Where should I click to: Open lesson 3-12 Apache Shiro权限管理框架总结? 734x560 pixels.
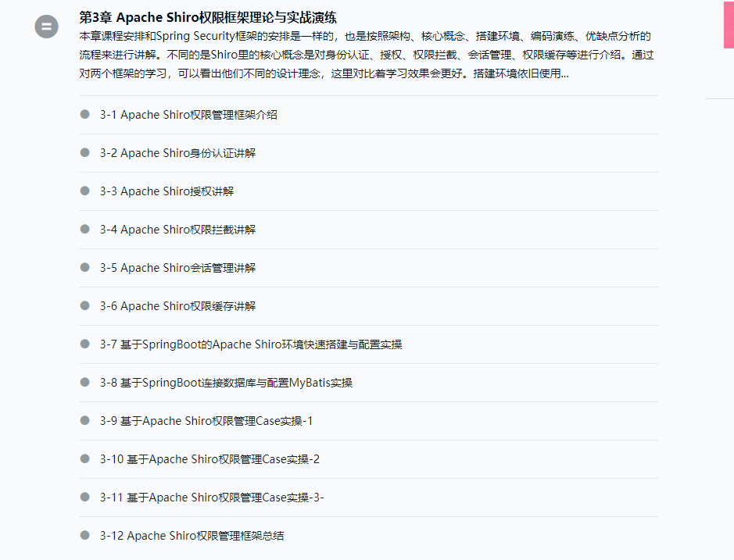point(192,536)
